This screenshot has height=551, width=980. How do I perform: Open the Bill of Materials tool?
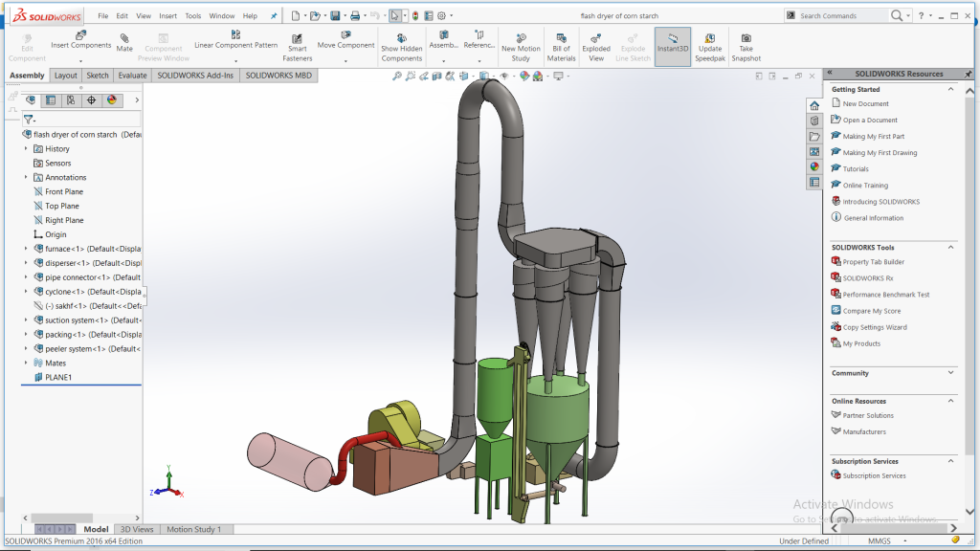pyautogui.click(x=561, y=46)
